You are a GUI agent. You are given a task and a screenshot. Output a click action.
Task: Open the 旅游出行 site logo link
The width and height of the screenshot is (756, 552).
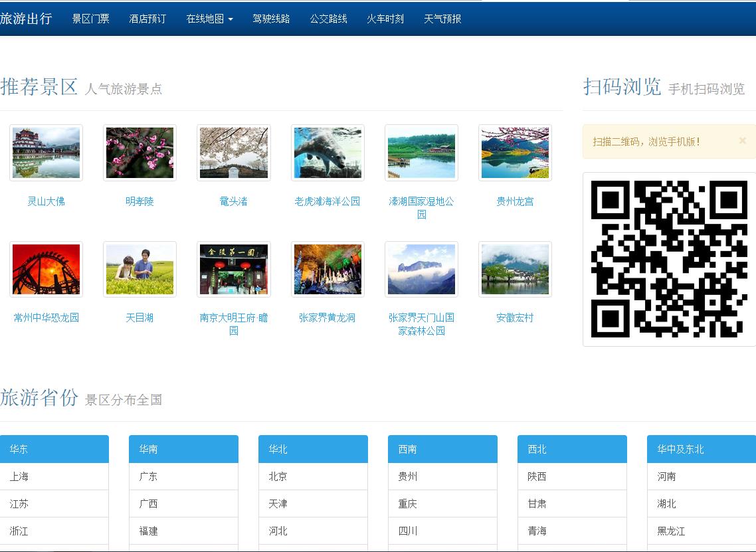point(26,19)
